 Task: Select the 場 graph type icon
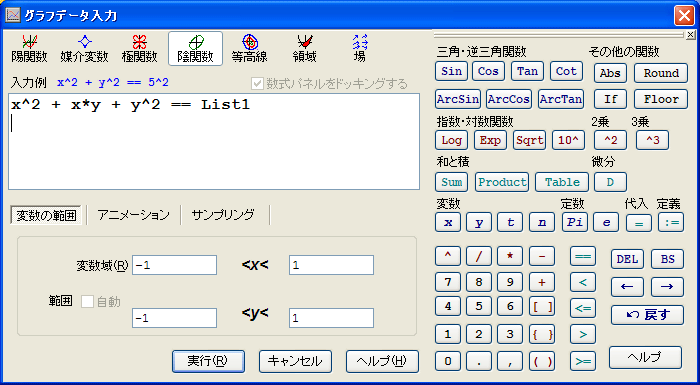(x=359, y=49)
